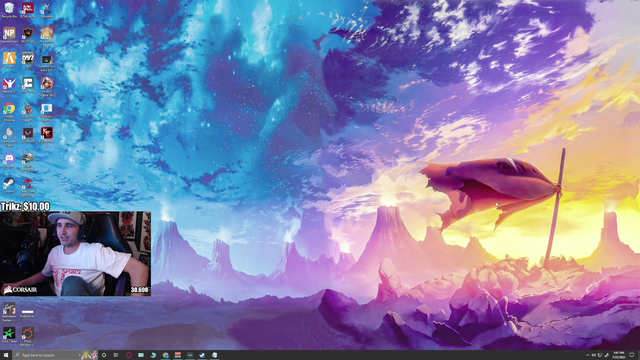Open the taskbar clock and date

tap(619, 355)
